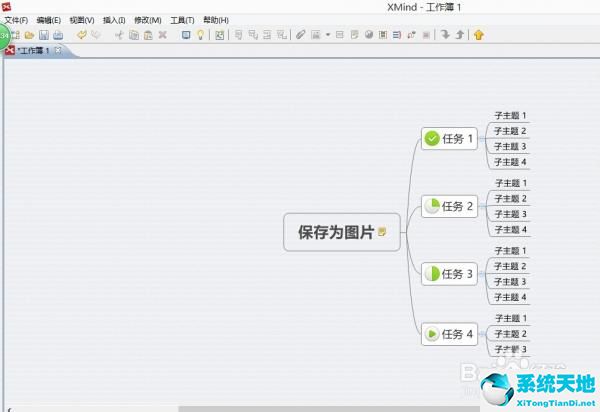
Task: Open the 修改(M) menu
Action: (x=148, y=20)
